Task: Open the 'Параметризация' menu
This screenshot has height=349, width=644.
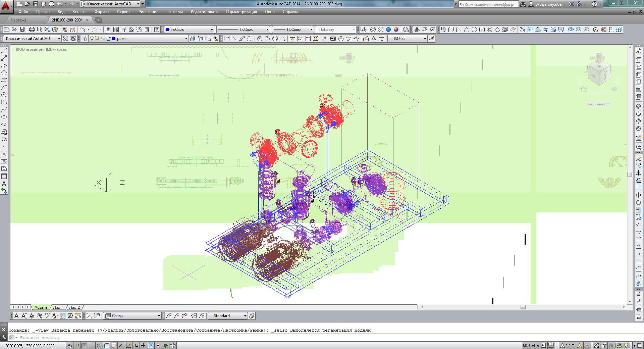Action: pos(241,12)
